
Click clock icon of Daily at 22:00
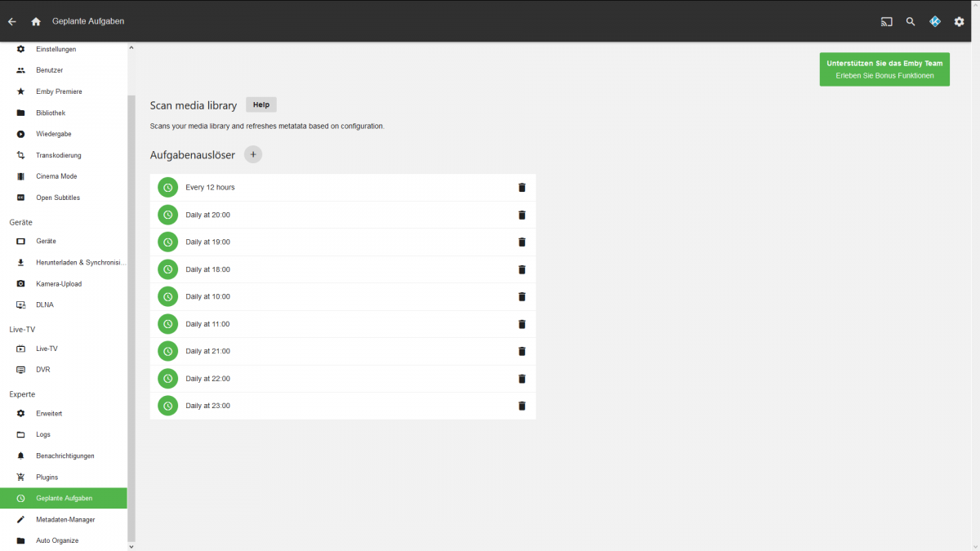pos(167,379)
